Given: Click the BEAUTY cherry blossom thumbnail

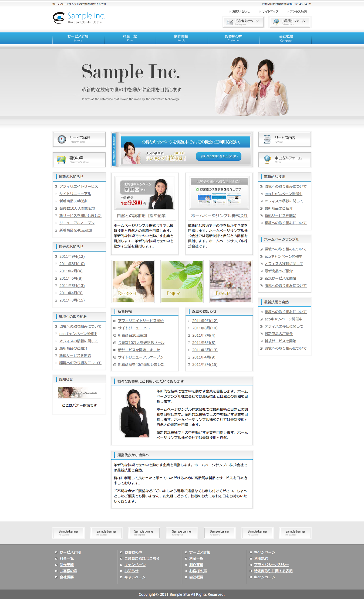Looking at the screenshot, I should pos(231,281).
